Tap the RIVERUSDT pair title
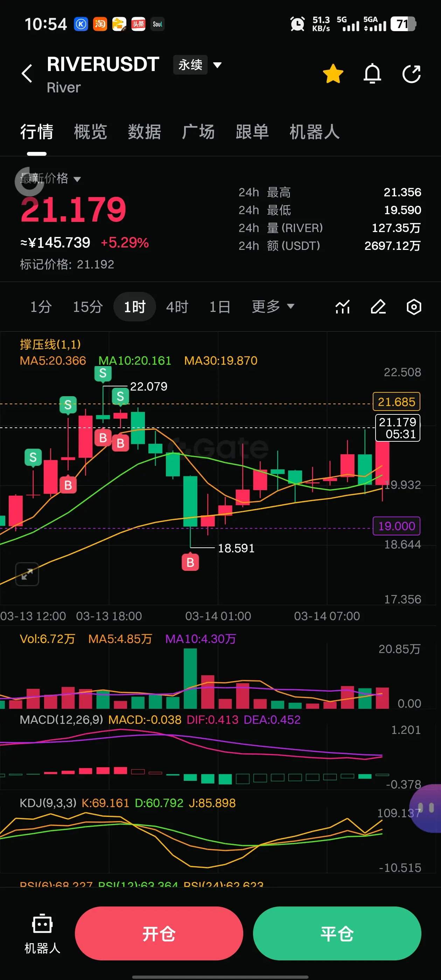 (103, 64)
